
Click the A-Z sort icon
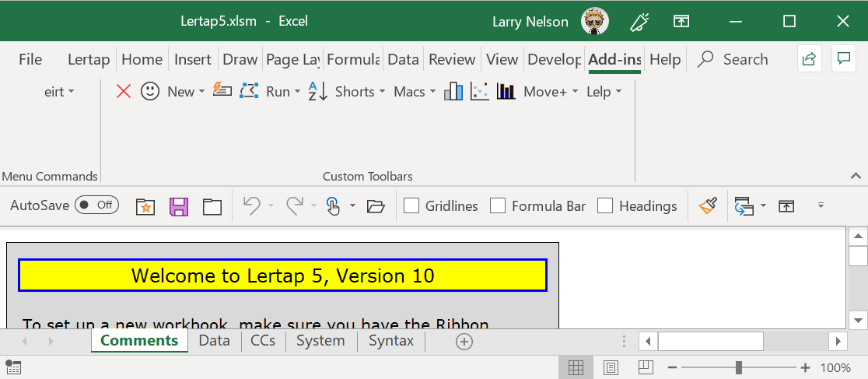(x=317, y=92)
